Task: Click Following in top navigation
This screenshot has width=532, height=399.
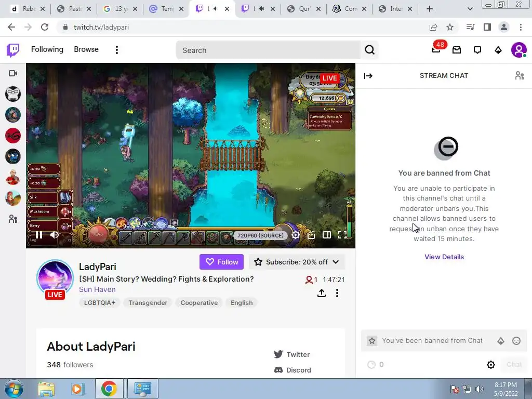Action: click(x=47, y=49)
